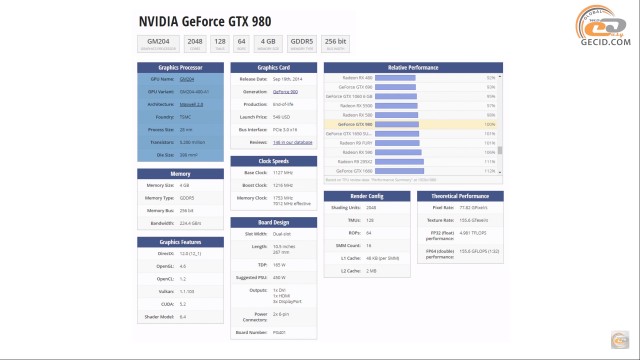Click the Shading Units value 2048
Screen dimensions: 640x360
click(x=371, y=208)
